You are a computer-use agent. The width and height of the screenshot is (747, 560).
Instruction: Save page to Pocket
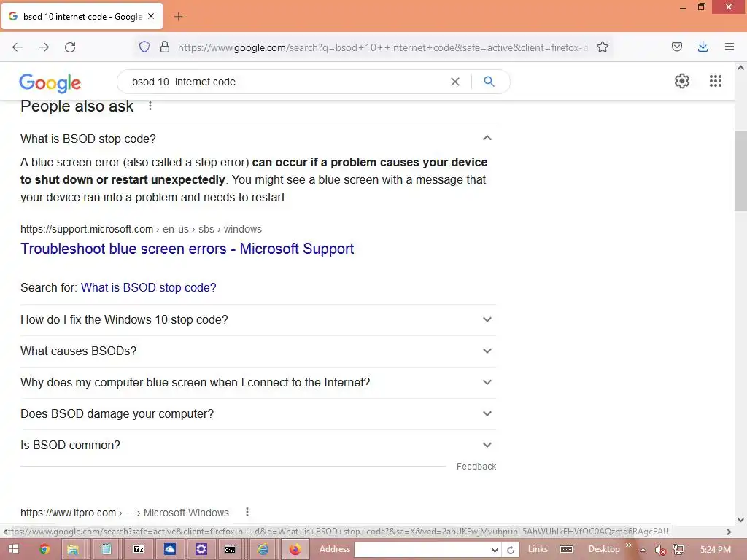(676, 47)
